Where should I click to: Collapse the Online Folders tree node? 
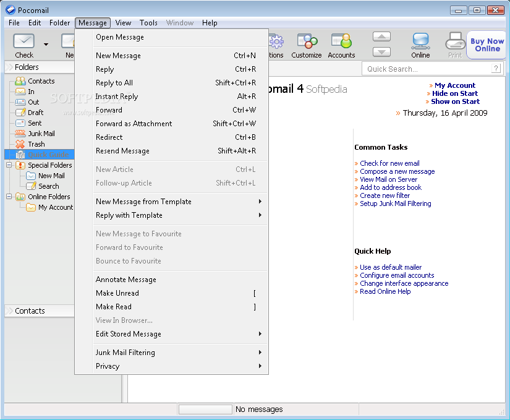click(9, 197)
